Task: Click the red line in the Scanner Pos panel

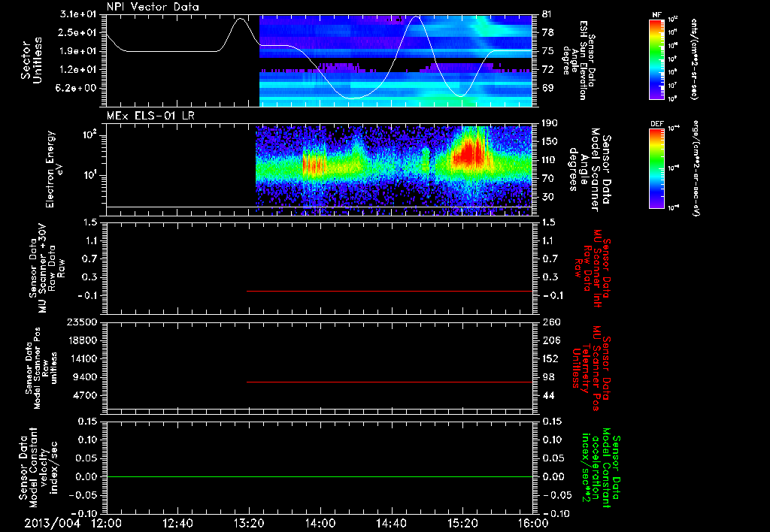Action: 390,382
